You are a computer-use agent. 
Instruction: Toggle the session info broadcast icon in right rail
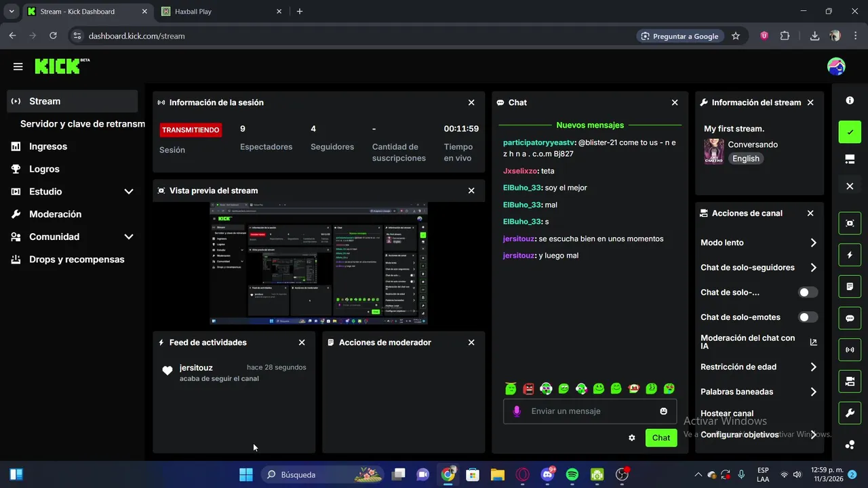click(x=850, y=350)
